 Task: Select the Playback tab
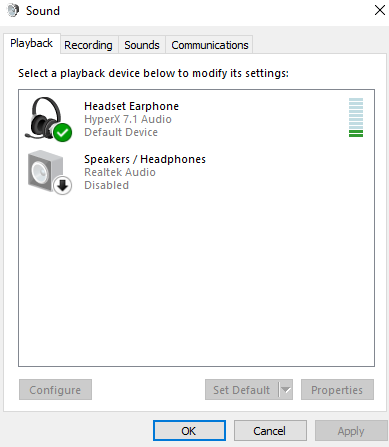click(32, 43)
